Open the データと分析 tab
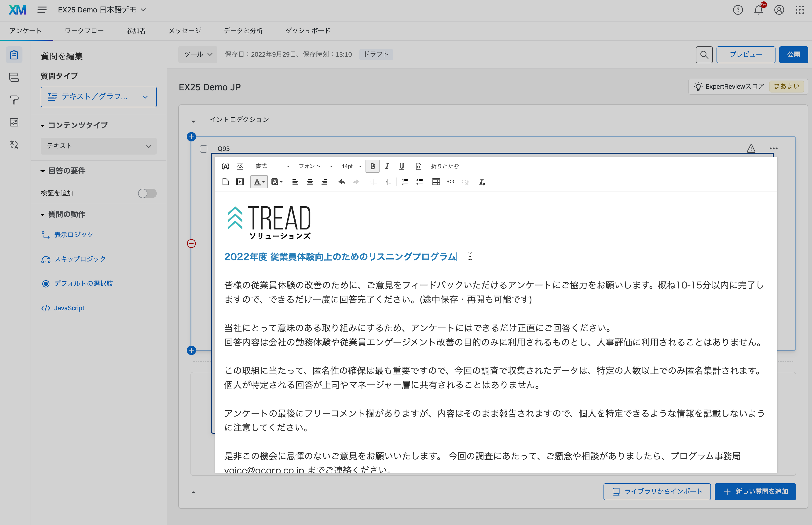812x525 pixels. 243,31
